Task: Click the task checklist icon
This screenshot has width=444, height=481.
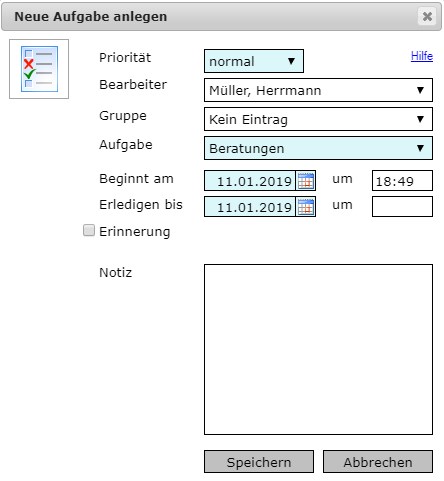Action: pos(39,69)
